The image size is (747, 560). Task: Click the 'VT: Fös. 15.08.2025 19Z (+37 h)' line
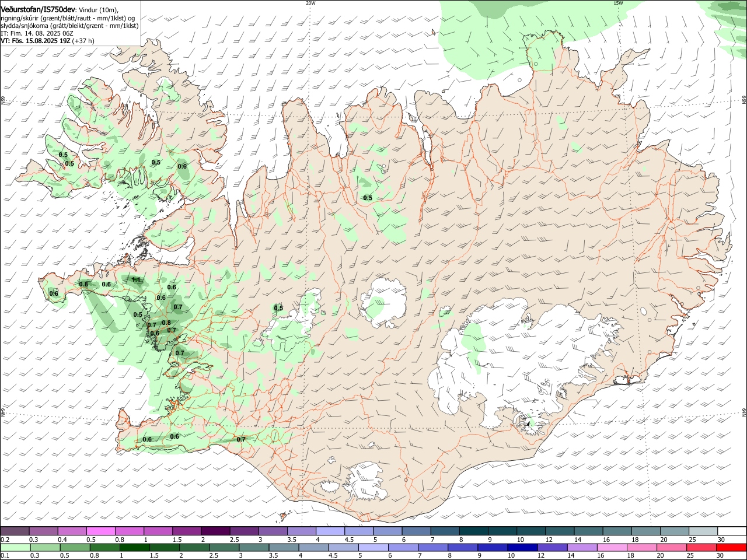48,41
